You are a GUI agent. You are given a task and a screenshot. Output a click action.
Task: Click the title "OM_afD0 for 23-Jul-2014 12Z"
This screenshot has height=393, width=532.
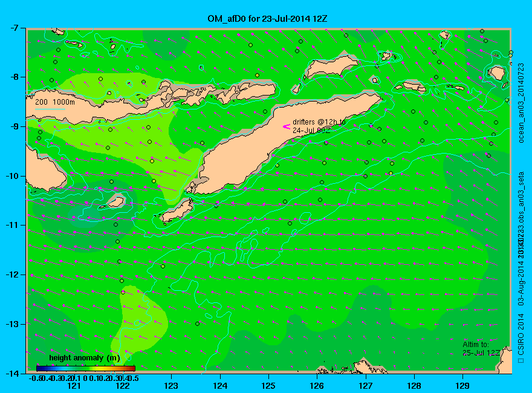click(x=267, y=19)
